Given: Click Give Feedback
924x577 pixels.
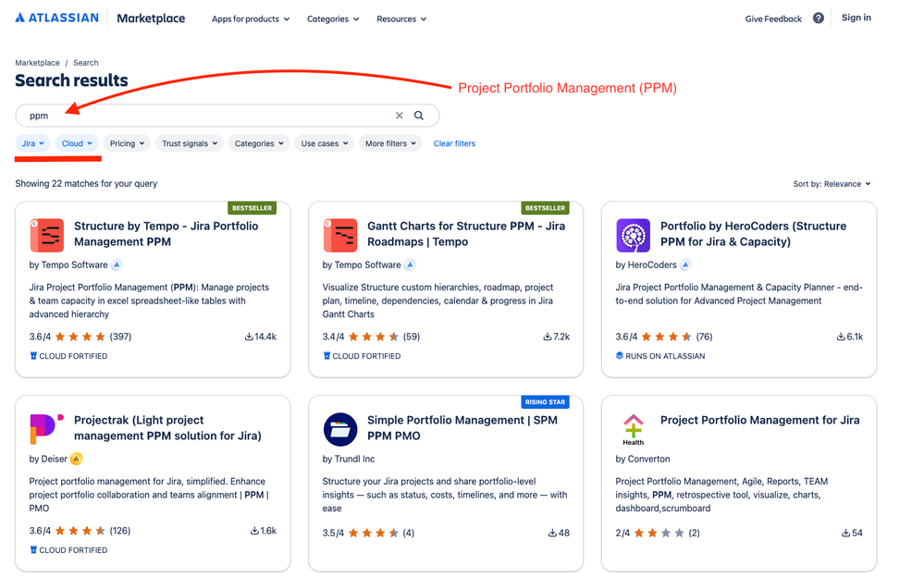Looking at the screenshot, I should pyautogui.click(x=773, y=18).
